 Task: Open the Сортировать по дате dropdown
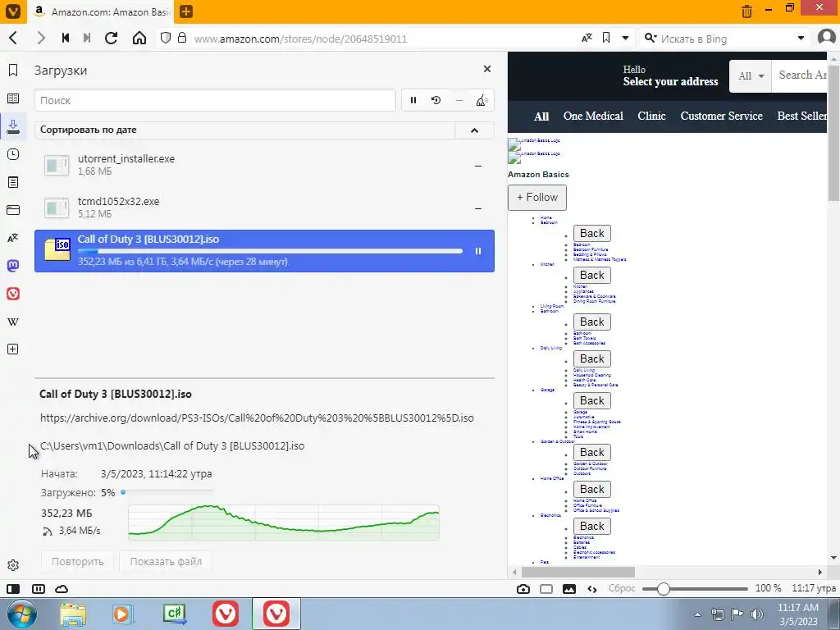[244, 130]
